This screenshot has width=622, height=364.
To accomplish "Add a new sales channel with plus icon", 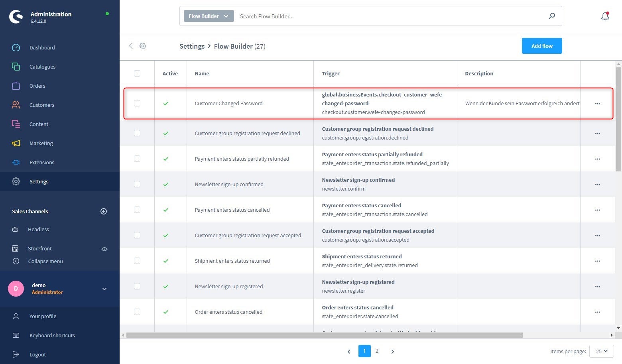I will [x=104, y=211].
